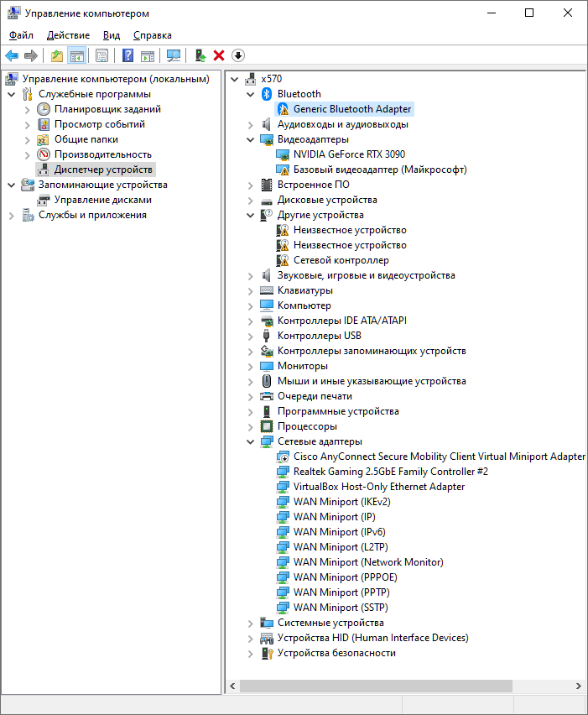Image resolution: width=588 pixels, height=715 pixels.
Task: Select WAN Miniport (SSTP)
Action: click(x=341, y=608)
